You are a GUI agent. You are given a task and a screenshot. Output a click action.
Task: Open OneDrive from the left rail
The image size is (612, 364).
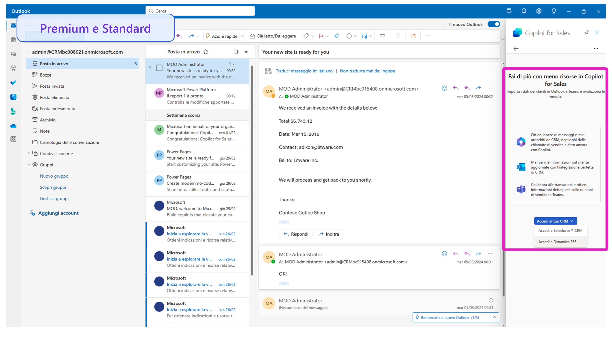click(x=13, y=126)
